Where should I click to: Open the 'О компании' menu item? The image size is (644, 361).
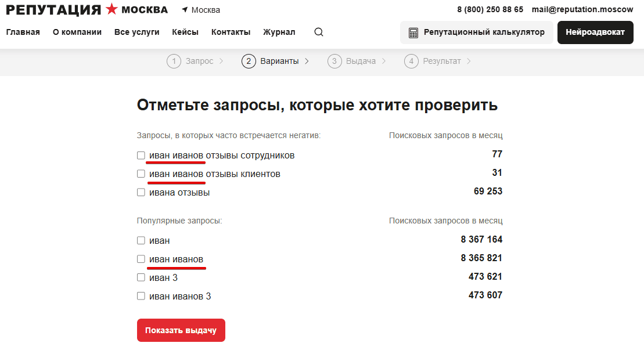[77, 32]
